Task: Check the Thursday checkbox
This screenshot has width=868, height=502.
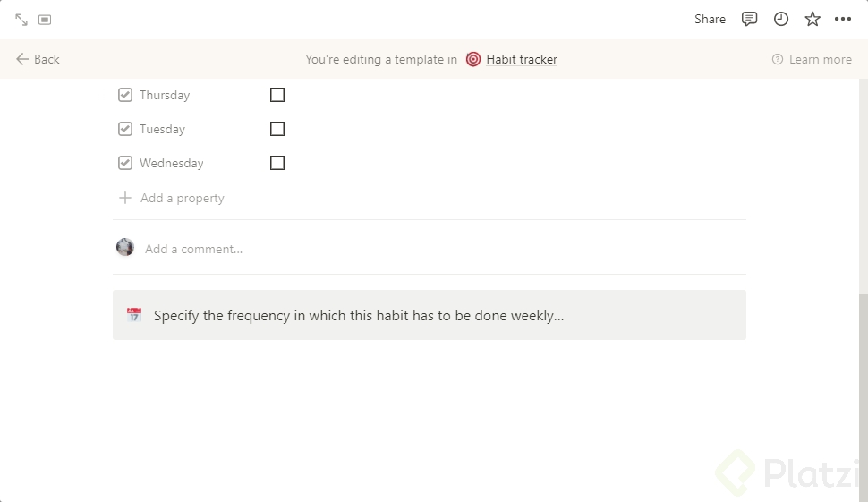Action: point(277,95)
